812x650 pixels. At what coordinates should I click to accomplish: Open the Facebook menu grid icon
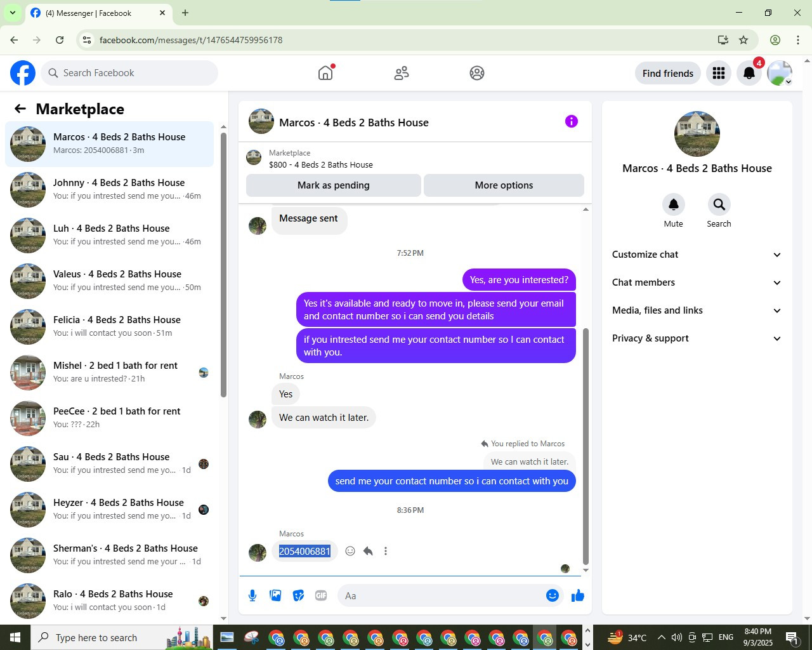[x=719, y=73]
